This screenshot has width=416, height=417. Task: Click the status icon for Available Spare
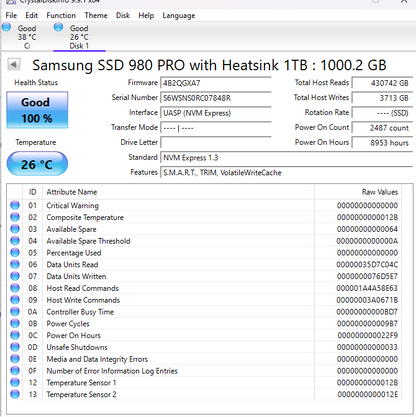[x=15, y=229]
